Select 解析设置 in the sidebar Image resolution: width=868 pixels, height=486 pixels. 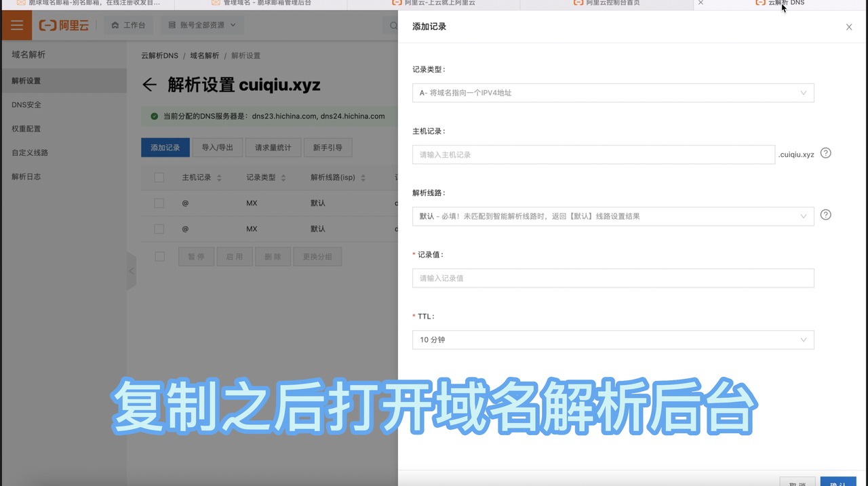click(x=64, y=81)
